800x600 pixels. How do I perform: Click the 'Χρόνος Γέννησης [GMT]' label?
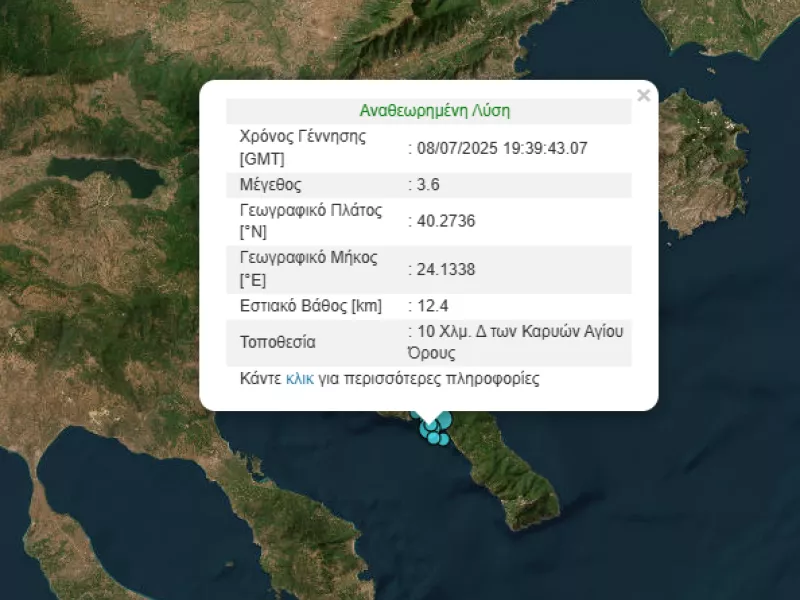302,148
